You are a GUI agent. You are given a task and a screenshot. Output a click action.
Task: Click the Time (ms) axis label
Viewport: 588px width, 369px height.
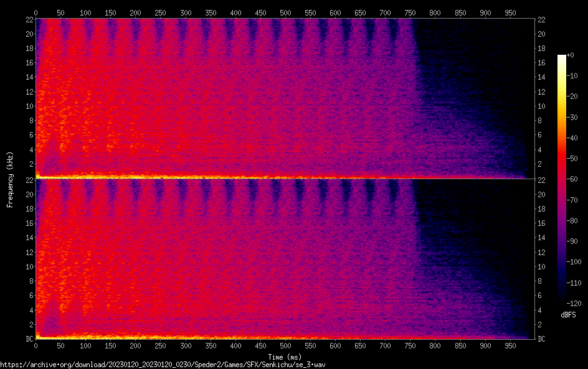coord(285,356)
